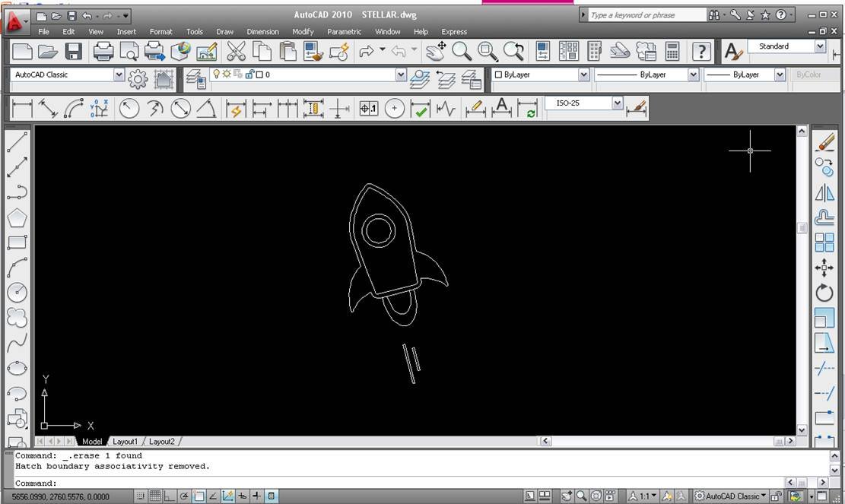This screenshot has width=845, height=504.
Task: Switch to the Layout1 tab
Action: 125,442
